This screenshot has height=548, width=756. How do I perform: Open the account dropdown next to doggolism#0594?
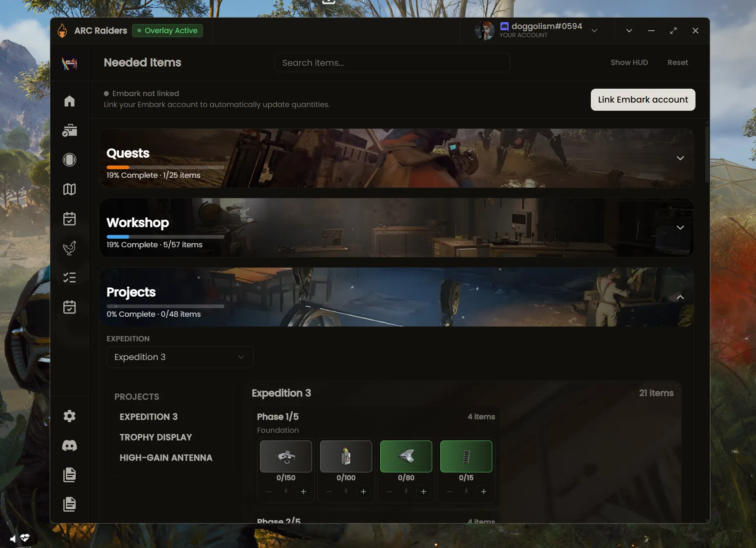coord(594,31)
